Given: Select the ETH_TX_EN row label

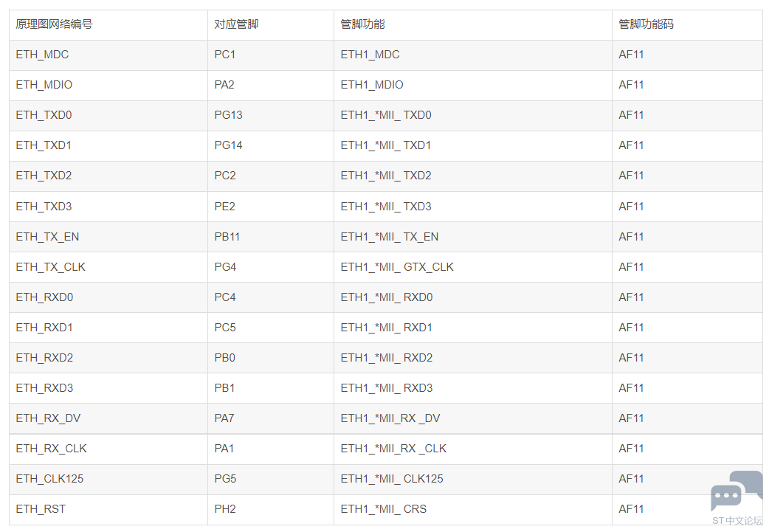Looking at the screenshot, I should (47, 237).
